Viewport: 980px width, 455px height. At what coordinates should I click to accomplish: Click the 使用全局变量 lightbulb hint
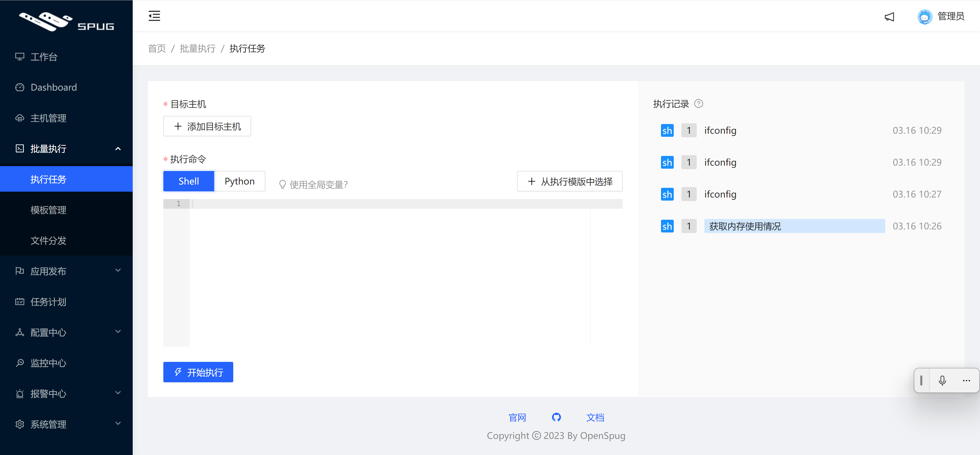click(x=313, y=185)
